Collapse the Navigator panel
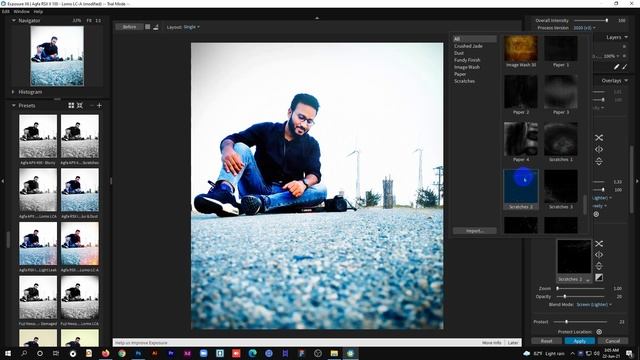Viewport: 640px width, 360px height. (14, 20)
